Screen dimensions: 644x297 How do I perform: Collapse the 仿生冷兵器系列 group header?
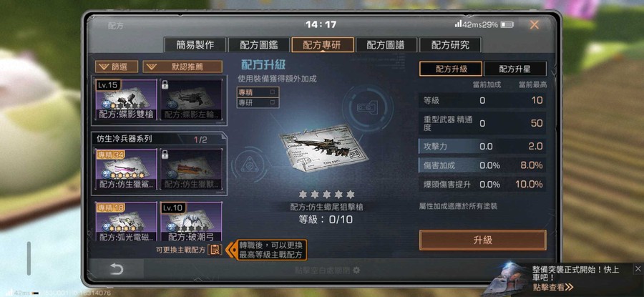[x=159, y=139]
